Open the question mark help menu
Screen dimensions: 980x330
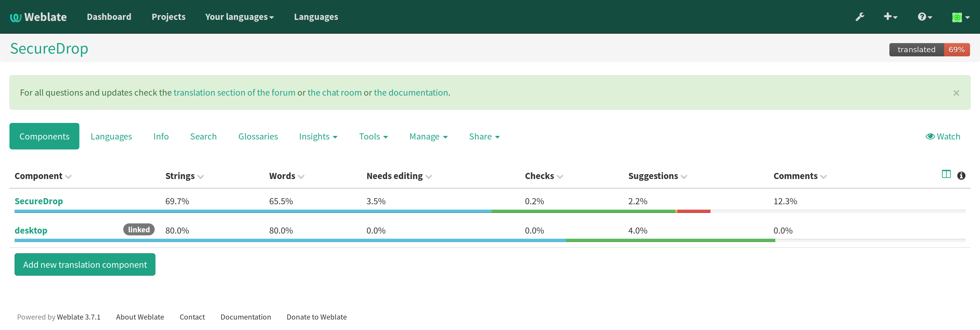(x=925, y=17)
